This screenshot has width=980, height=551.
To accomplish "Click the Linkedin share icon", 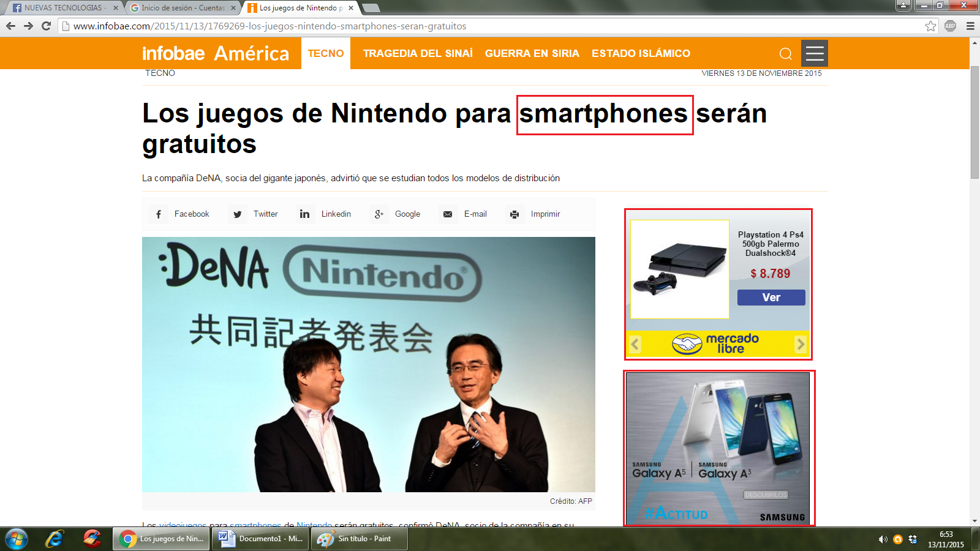I will tap(304, 214).
